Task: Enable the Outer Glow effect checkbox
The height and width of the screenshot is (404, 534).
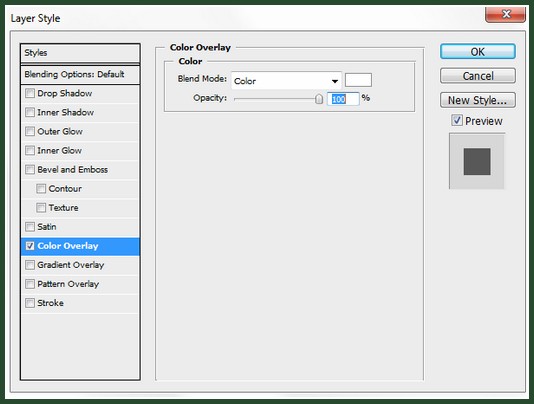Action: (x=30, y=131)
